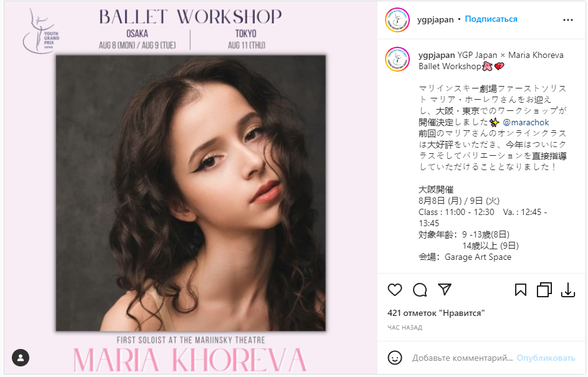Download the post with arrow icon
The image size is (588, 377).
pyautogui.click(x=567, y=290)
